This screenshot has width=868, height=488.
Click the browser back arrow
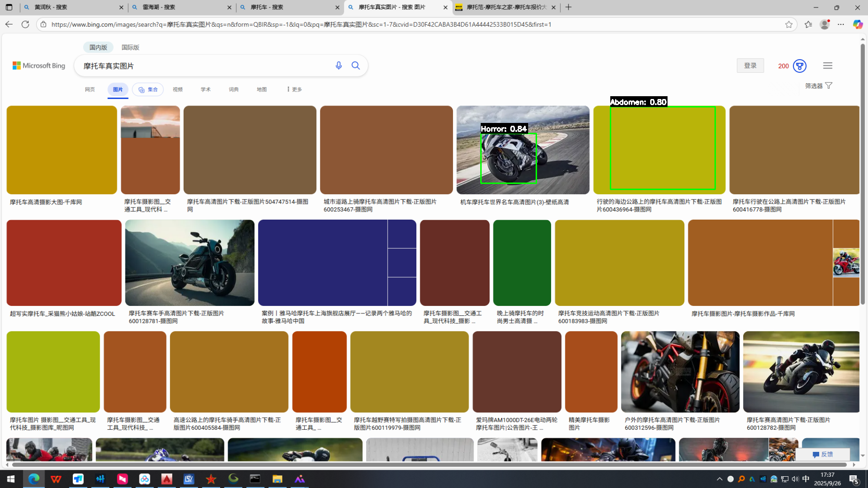[x=9, y=24]
